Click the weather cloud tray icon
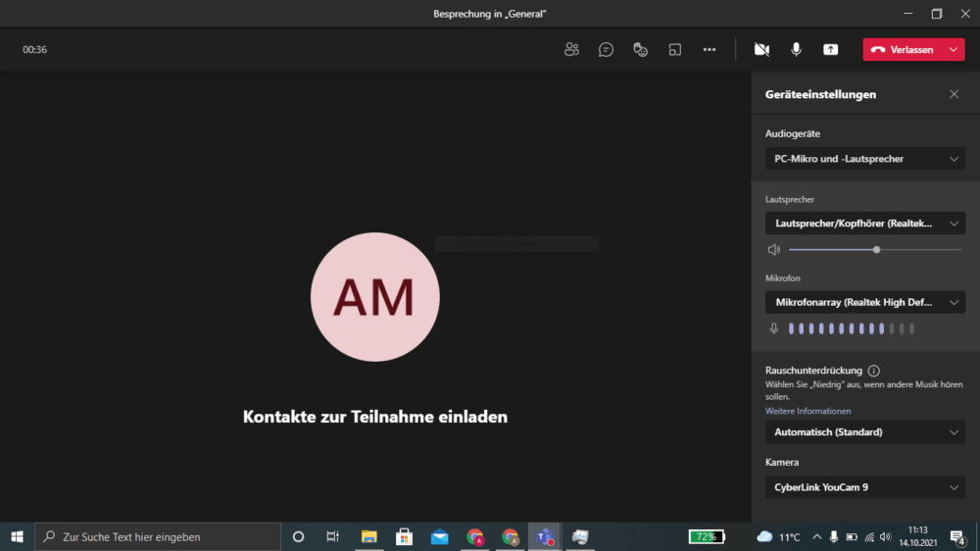This screenshot has width=980, height=551. click(764, 536)
